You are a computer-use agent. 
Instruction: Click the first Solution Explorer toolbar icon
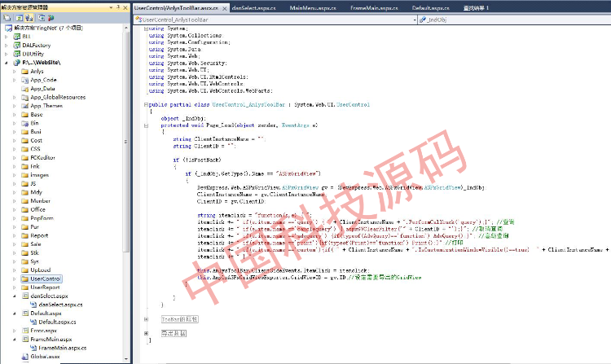[x=7, y=18]
